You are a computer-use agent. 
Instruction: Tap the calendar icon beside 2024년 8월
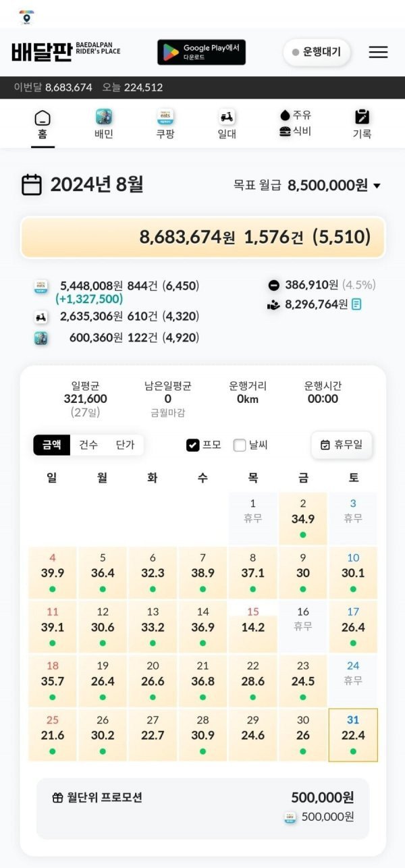coord(32,185)
